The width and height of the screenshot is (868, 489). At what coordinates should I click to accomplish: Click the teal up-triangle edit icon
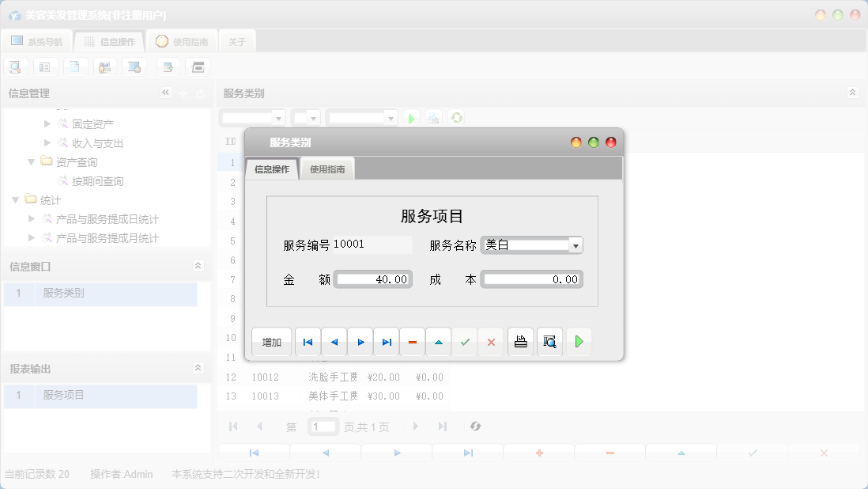[439, 342]
